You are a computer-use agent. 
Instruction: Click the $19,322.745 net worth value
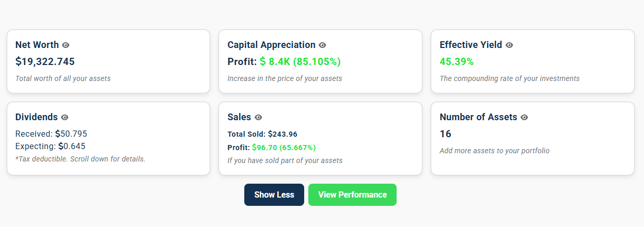[x=45, y=62]
